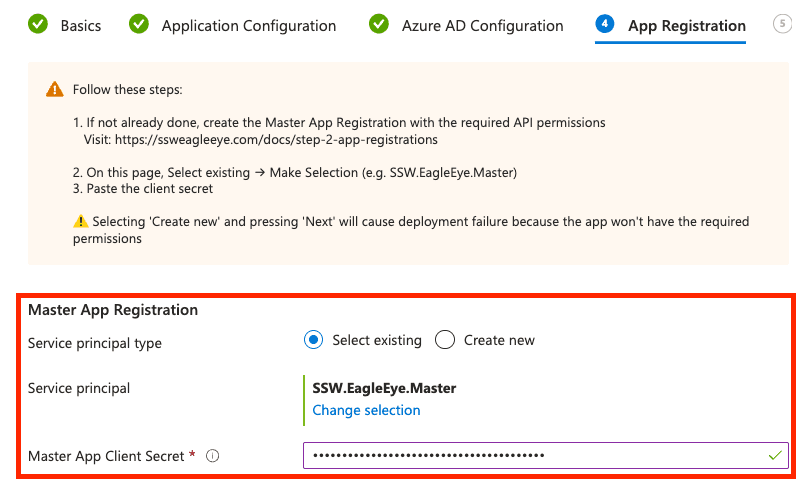This screenshot has width=800, height=483.
Task: Click the Change selection link
Action: pos(366,410)
